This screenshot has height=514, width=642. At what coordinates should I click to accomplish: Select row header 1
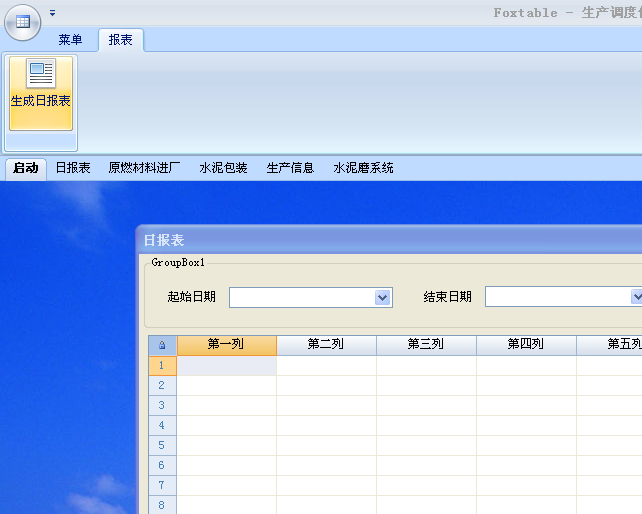pos(162,366)
